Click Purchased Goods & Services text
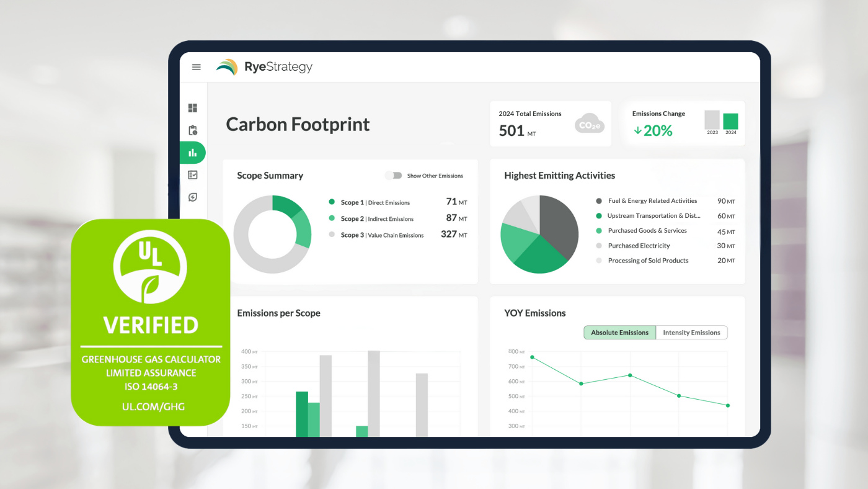Screen dimensions: 868x489 (x=647, y=231)
